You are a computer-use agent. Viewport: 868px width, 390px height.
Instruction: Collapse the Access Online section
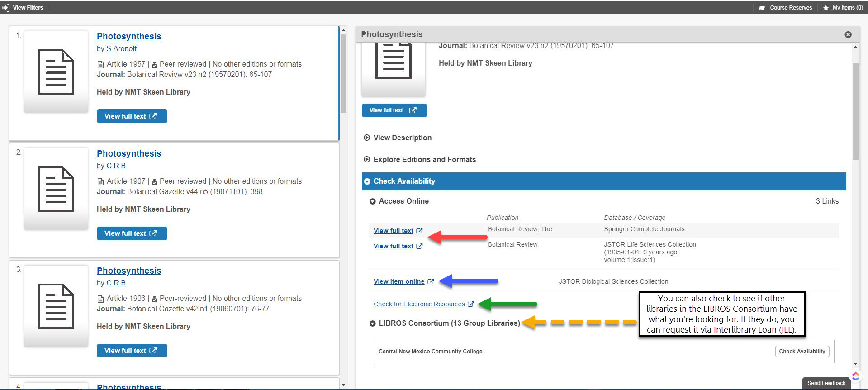click(373, 201)
